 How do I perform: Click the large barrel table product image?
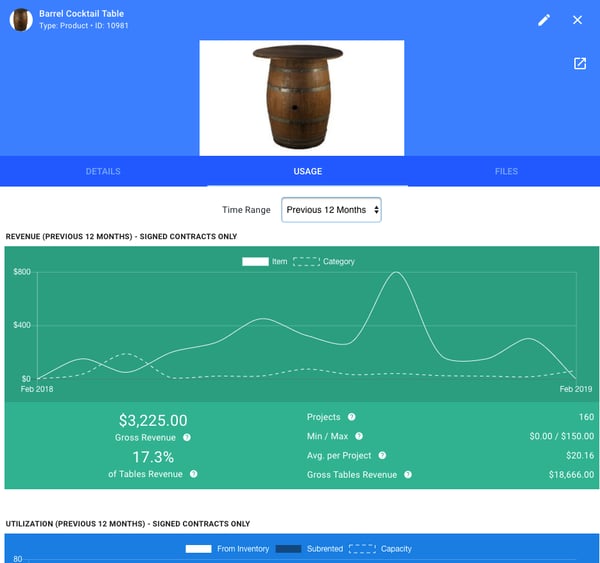302,98
